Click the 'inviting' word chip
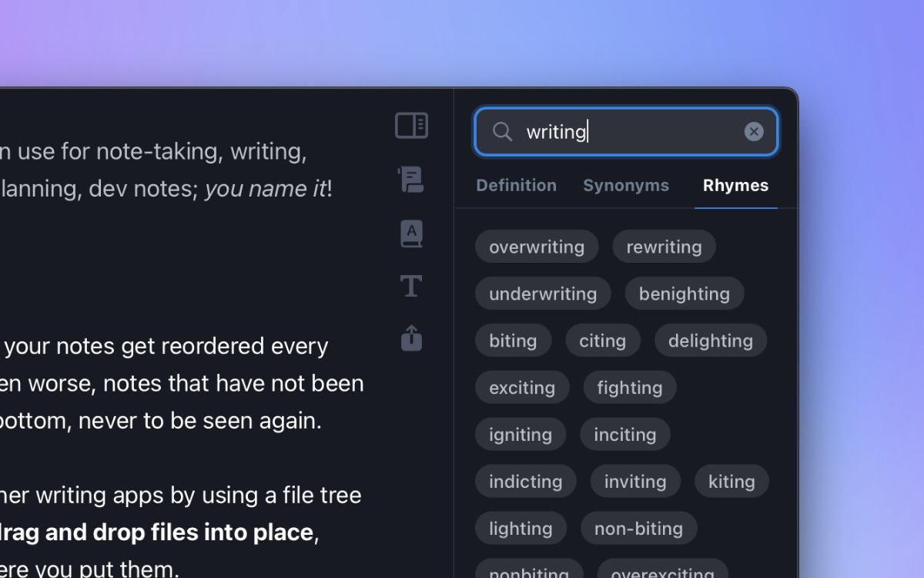Image resolution: width=924 pixels, height=578 pixels. [635, 482]
